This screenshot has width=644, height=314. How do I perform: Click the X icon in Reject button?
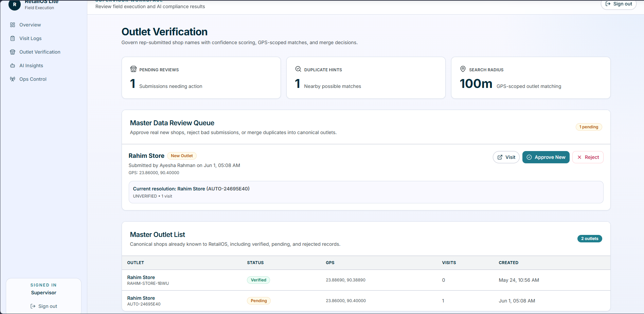[579, 157]
